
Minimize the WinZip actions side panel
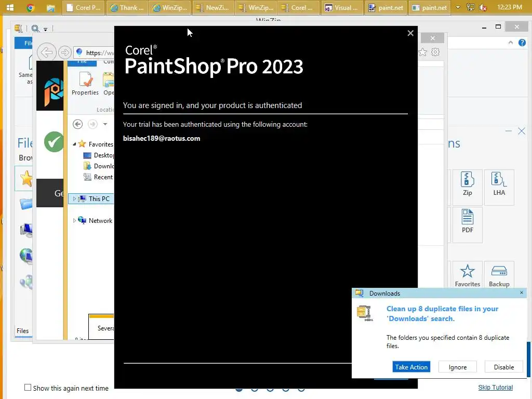point(508,131)
